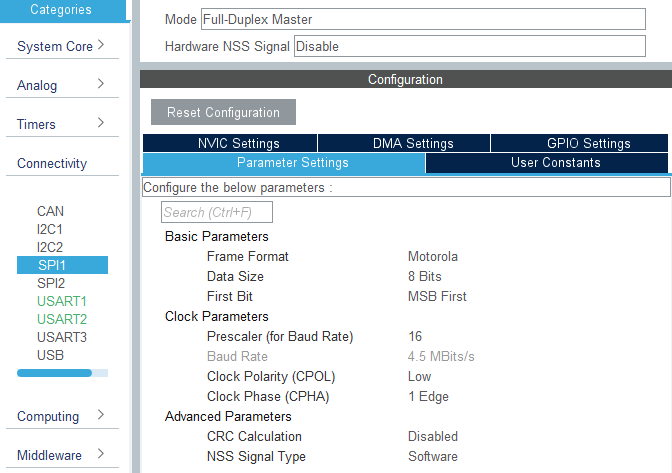This screenshot has width=672, height=473.
Task: Click the Categories tab header
Action: coord(61,10)
